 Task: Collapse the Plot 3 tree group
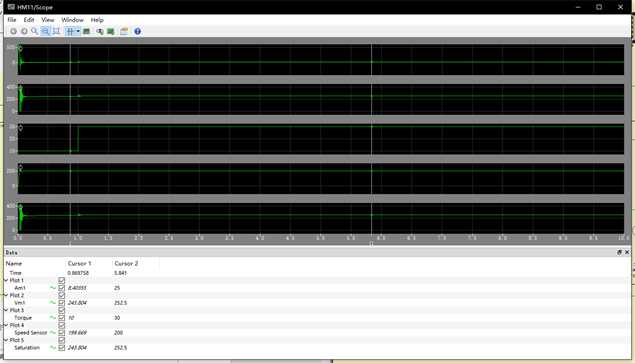(6, 310)
